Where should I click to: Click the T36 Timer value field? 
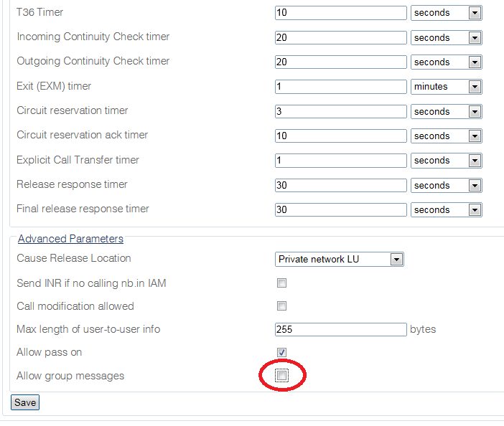pos(341,13)
